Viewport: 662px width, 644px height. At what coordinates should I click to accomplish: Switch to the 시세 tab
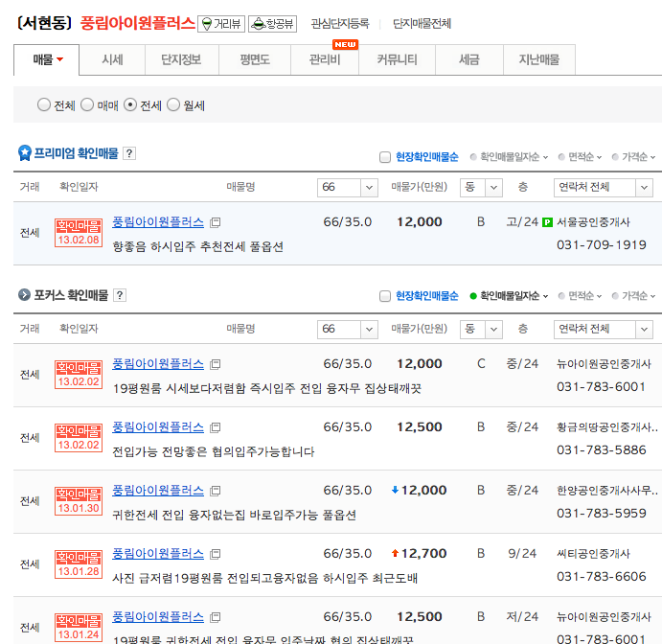point(112,60)
